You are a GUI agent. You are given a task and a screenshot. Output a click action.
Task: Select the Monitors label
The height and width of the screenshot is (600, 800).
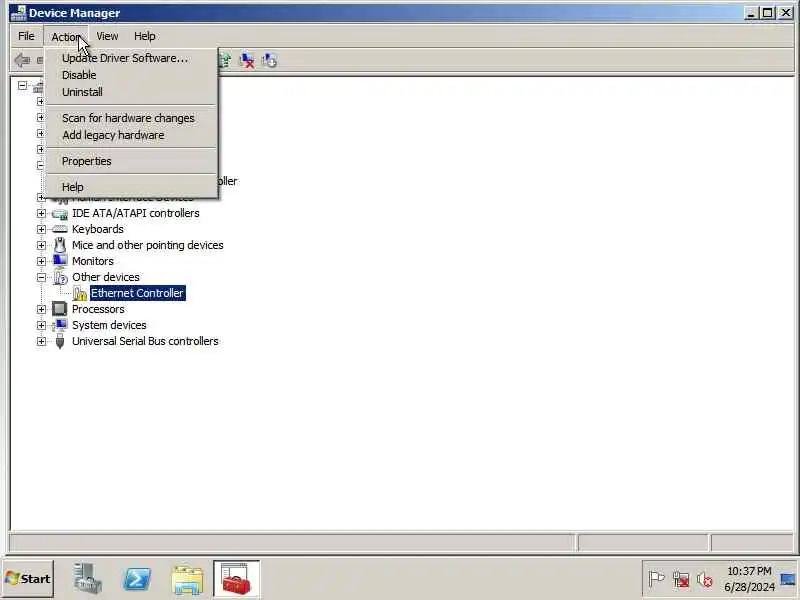tap(93, 261)
